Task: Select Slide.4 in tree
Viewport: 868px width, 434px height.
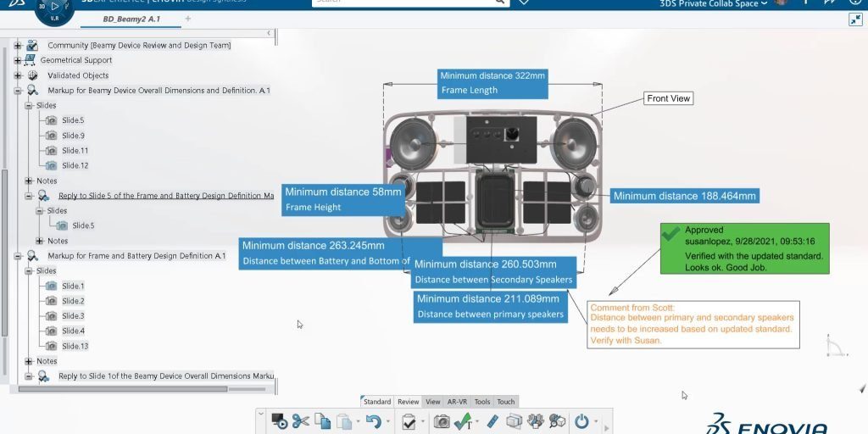Action: tap(73, 331)
